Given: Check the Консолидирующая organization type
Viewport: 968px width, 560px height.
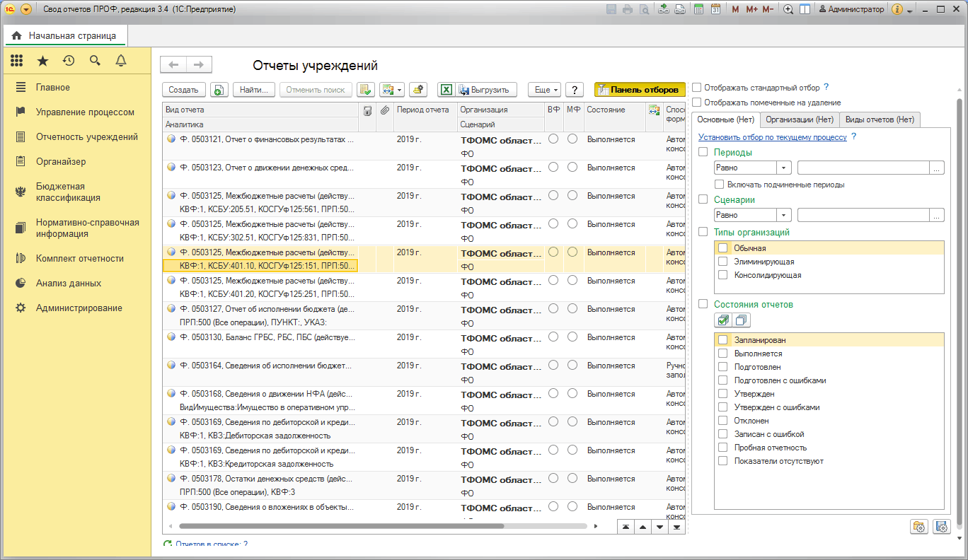Looking at the screenshot, I should (x=722, y=275).
